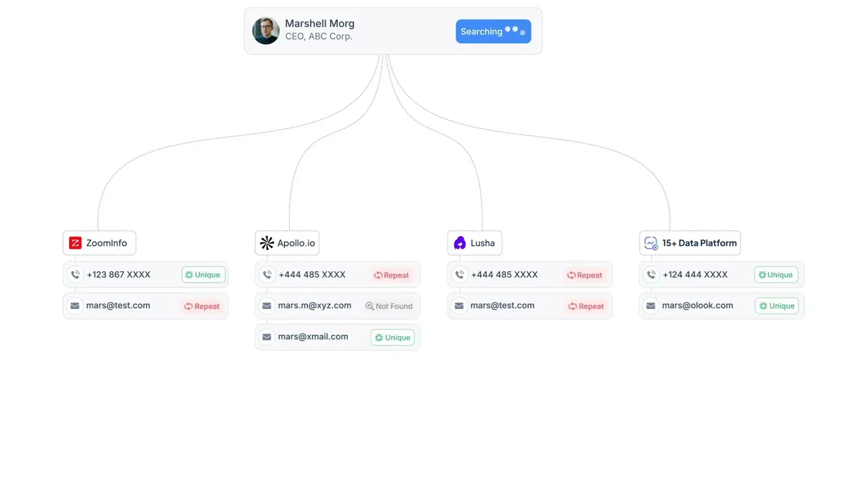The image size is (868, 488).
Task: Click the Apollo.io starburst logo icon
Action: pyautogui.click(x=267, y=243)
